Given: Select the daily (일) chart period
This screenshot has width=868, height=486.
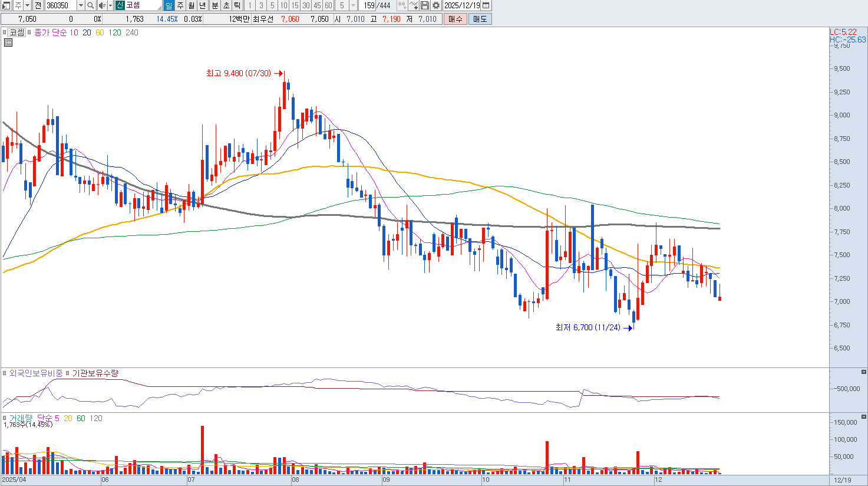Looking at the screenshot, I should pyautogui.click(x=169, y=5).
